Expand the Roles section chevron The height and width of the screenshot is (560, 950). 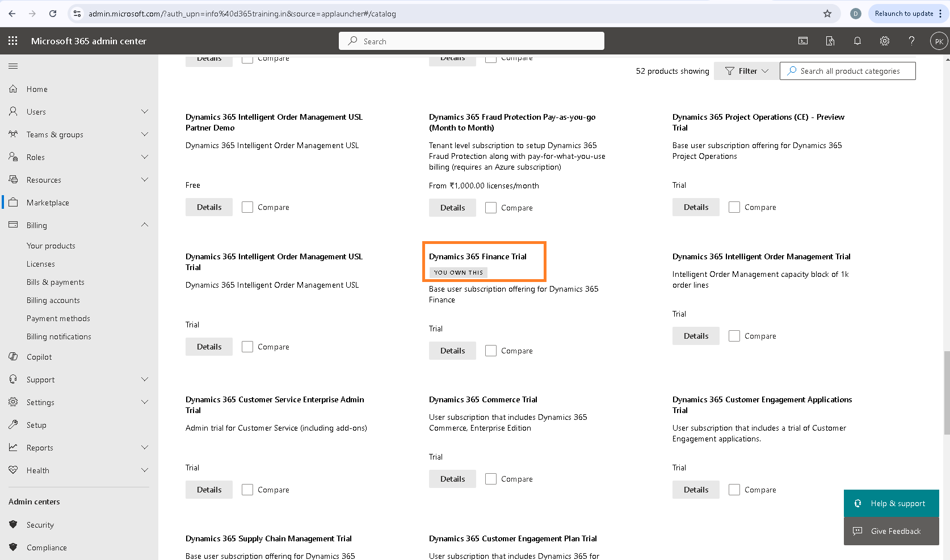tap(145, 157)
